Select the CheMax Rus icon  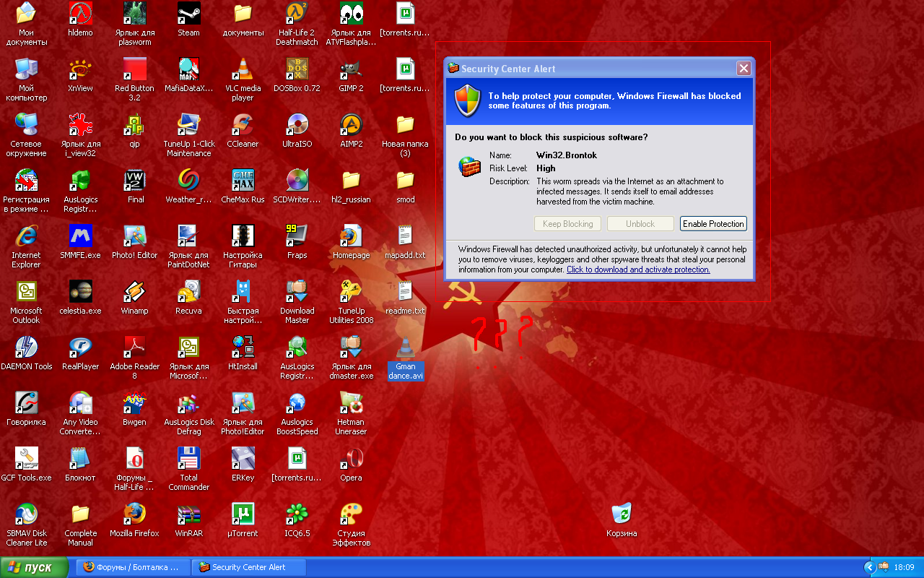(x=243, y=180)
